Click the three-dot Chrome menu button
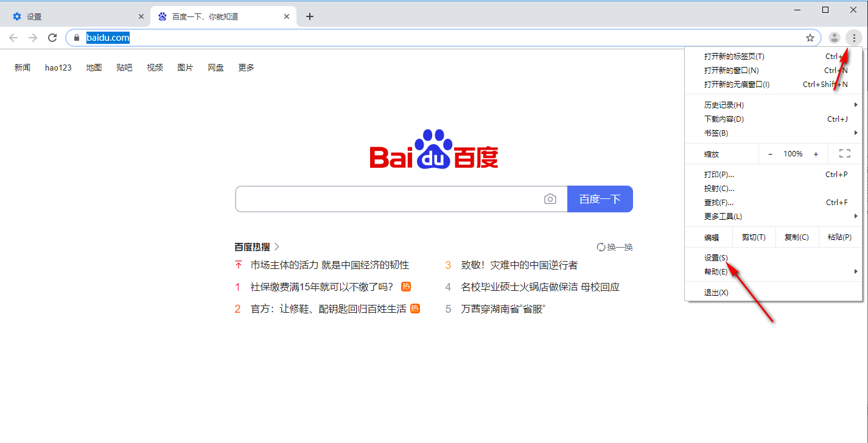 pyautogui.click(x=854, y=38)
